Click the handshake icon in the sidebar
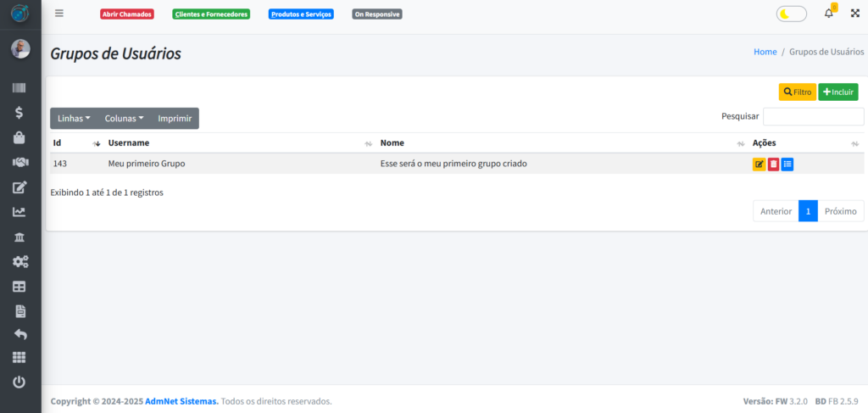Image resolution: width=868 pixels, height=413 pixels. [19, 162]
